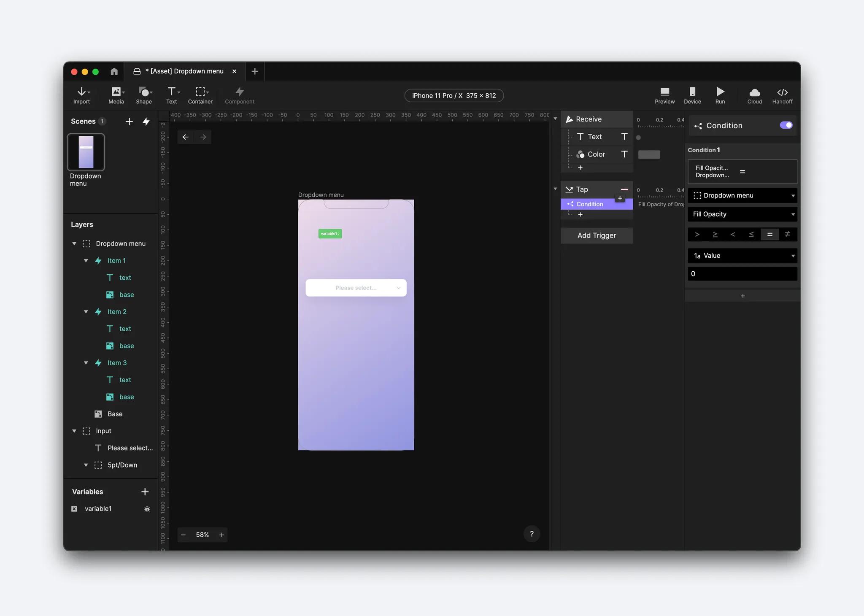Viewport: 864px width, 616px height.
Task: Collapse the Item 2 layer group
Action: tap(86, 312)
